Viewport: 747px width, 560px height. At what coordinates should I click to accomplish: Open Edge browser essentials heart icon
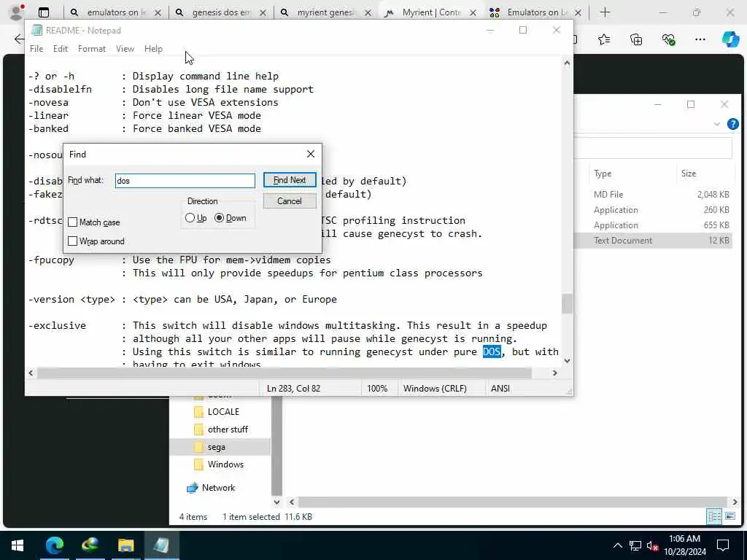(668, 39)
